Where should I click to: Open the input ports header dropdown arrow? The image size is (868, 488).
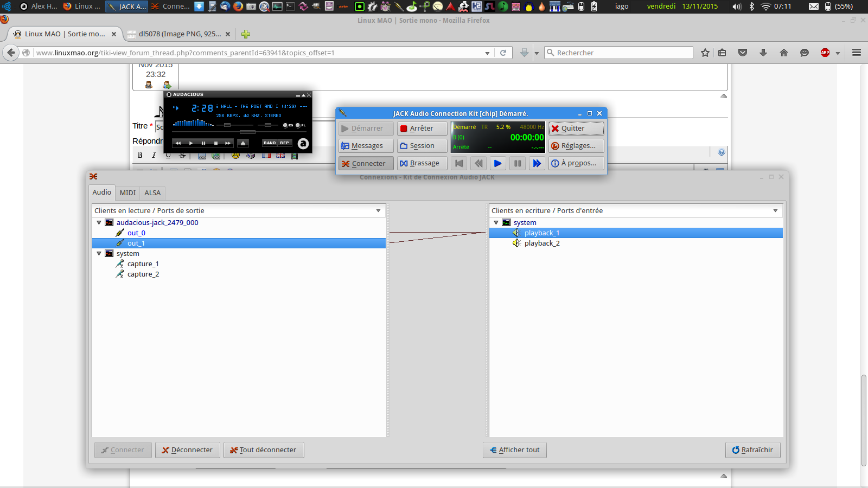point(775,211)
